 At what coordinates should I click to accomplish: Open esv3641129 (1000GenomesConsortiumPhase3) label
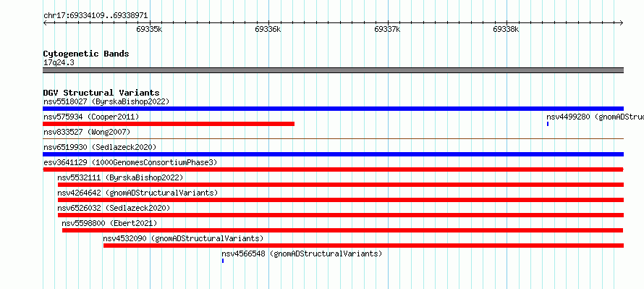pyautogui.click(x=130, y=162)
